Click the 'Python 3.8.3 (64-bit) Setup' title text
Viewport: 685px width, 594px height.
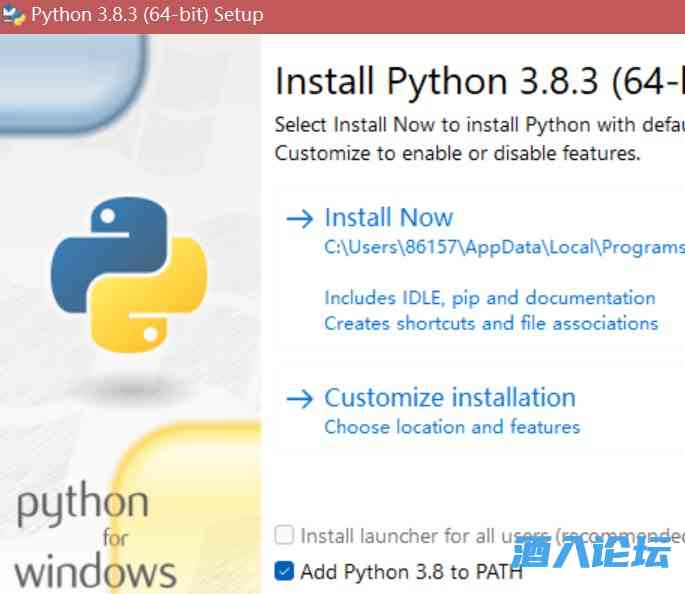148,15
